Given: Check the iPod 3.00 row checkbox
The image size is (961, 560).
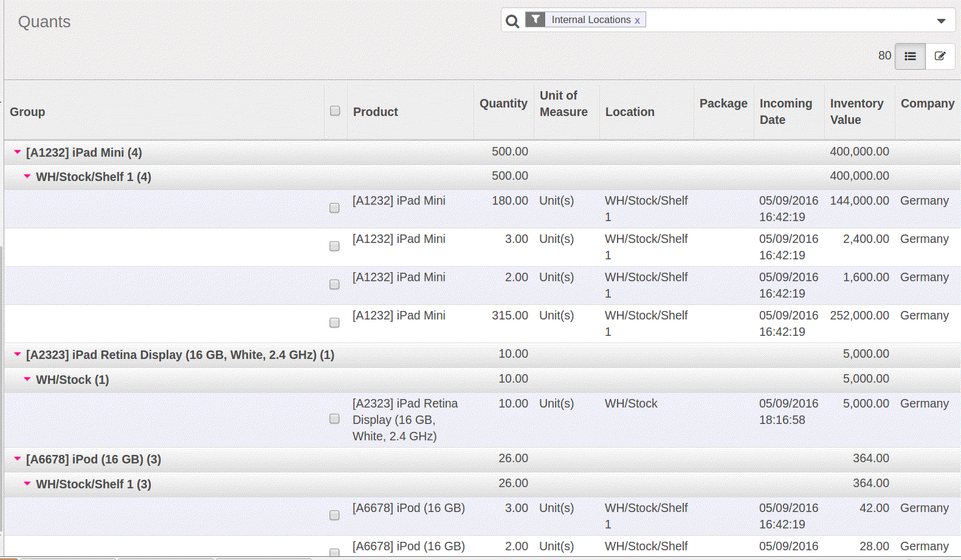Looking at the screenshot, I should point(334,515).
